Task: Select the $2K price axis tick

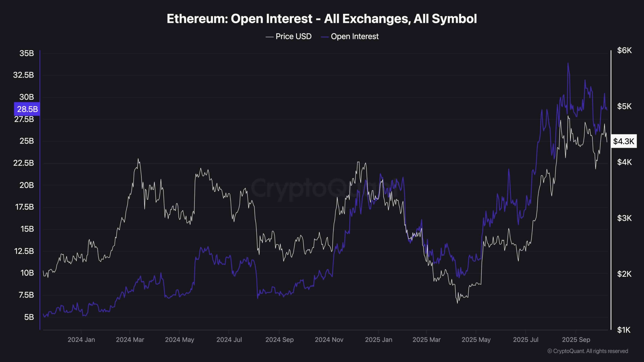Action: click(x=624, y=274)
